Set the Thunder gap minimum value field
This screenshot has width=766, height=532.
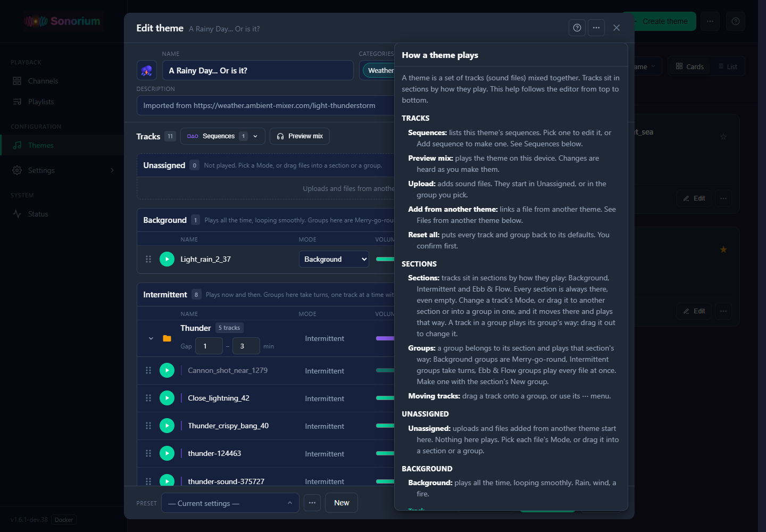click(209, 346)
